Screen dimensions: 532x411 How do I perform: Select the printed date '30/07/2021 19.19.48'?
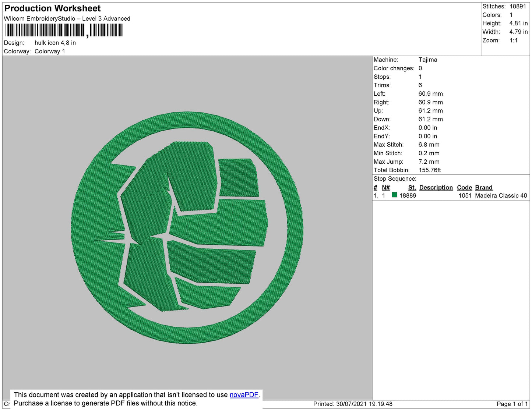(364, 404)
